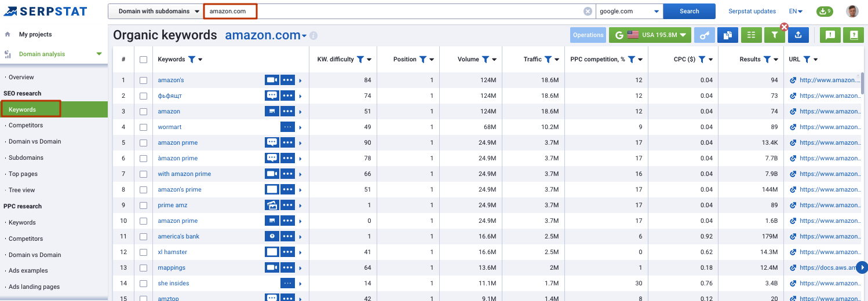The width and height of the screenshot is (868, 301).
Task: Toggle the select-all checkbox in header
Action: pyautogui.click(x=143, y=59)
